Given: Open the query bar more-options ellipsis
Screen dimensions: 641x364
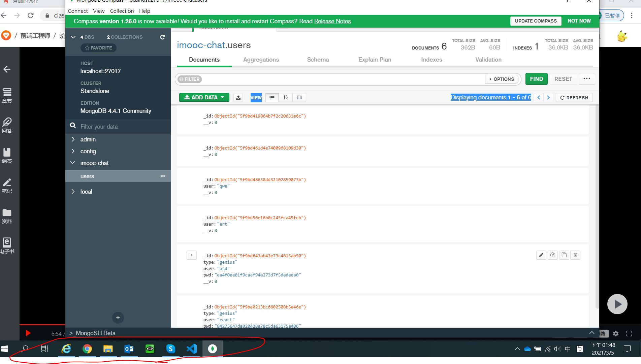Looking at the screenshot, I should click(587, 79).
